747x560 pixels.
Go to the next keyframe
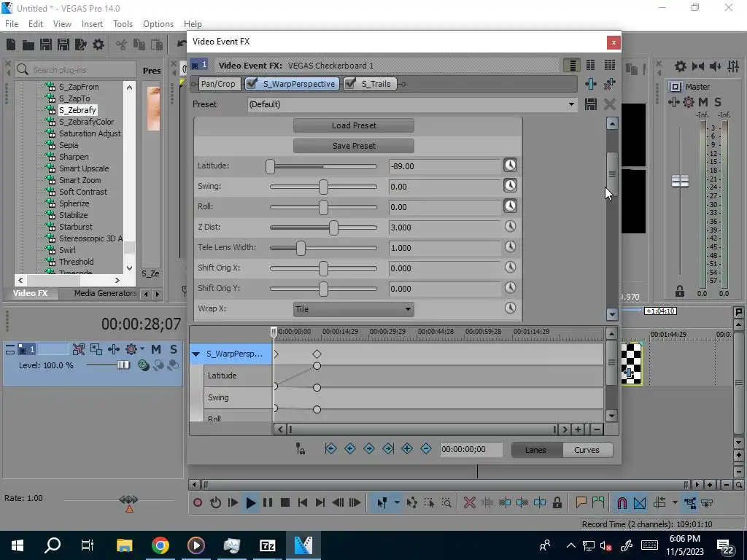tap(368, 448)
